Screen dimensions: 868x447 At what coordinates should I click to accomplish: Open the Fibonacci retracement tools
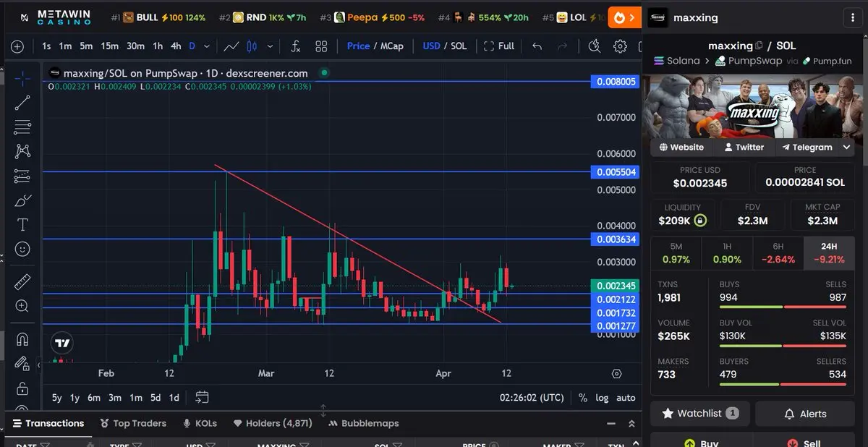22,127
